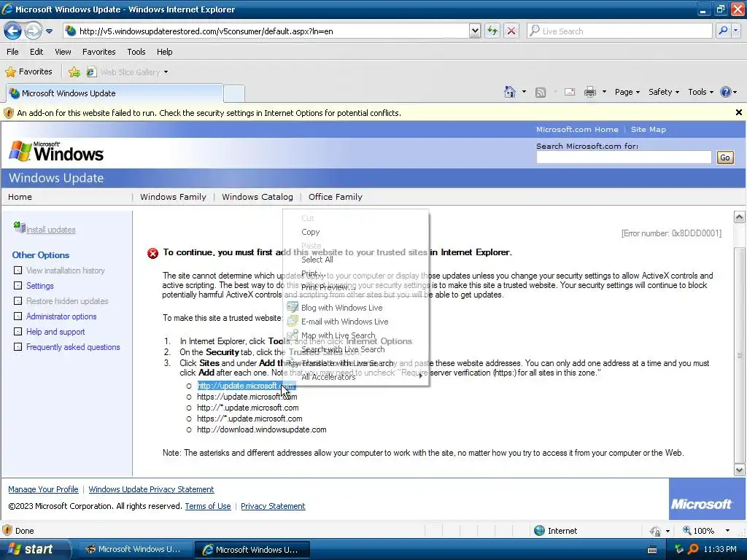Screen dimensions: 747x560
Task: Click the Print icon in command bar
Action: pos(590,92)
